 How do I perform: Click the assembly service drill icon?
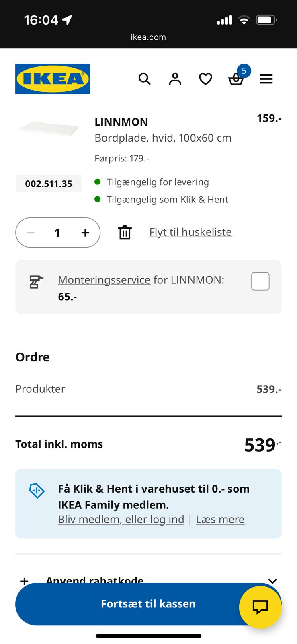[x=36, y=282]
